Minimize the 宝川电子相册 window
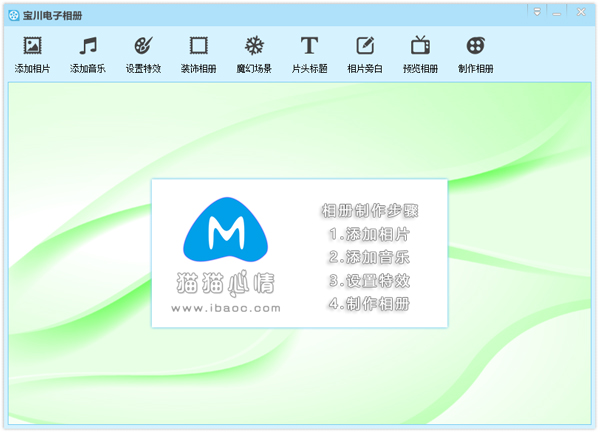The height and width of the screenshot is (432, 600). [555, 10]
